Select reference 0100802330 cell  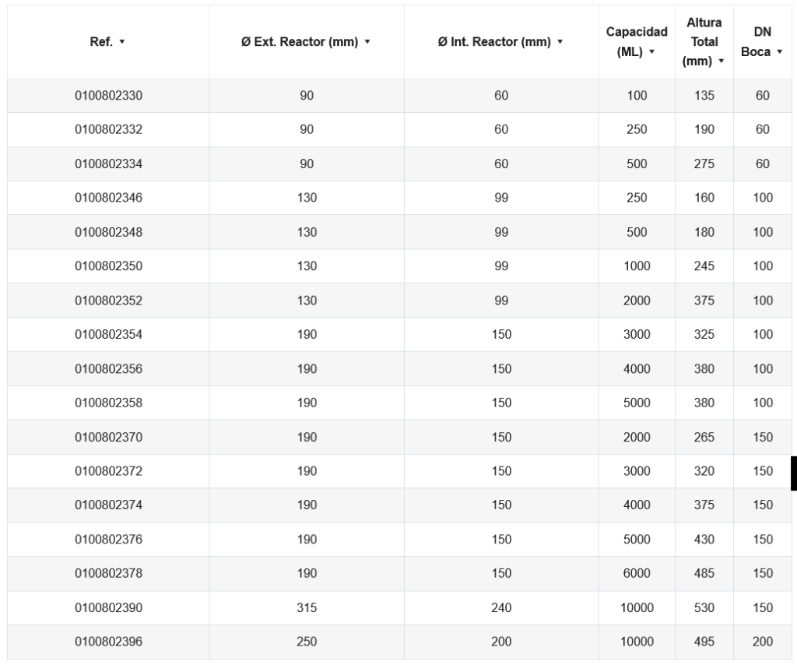(108, 96)
